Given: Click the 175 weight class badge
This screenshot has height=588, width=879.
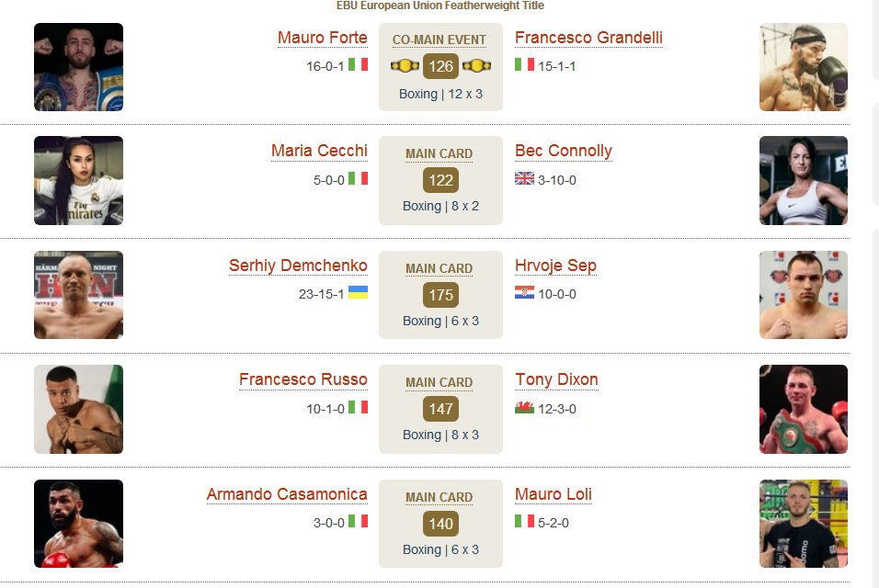Looking at the screenshot, I should [x=440, y=295].
